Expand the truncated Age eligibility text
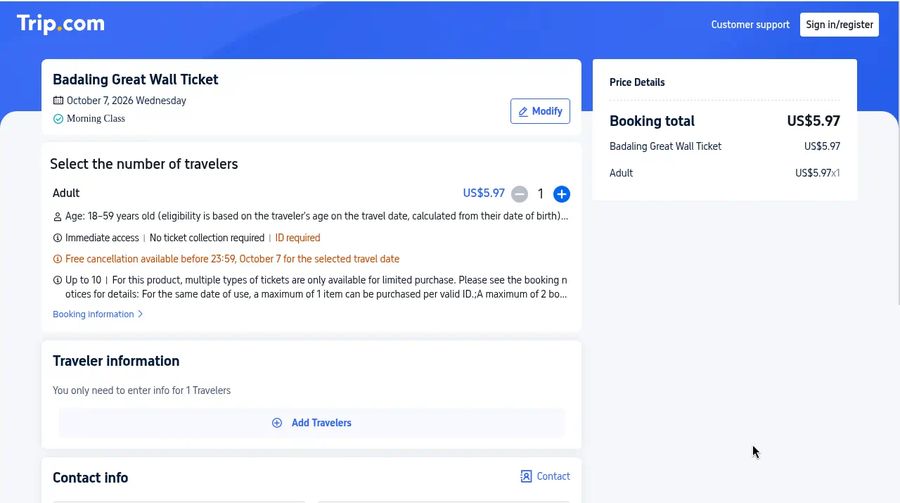900x503 pixels. [316, 216]
